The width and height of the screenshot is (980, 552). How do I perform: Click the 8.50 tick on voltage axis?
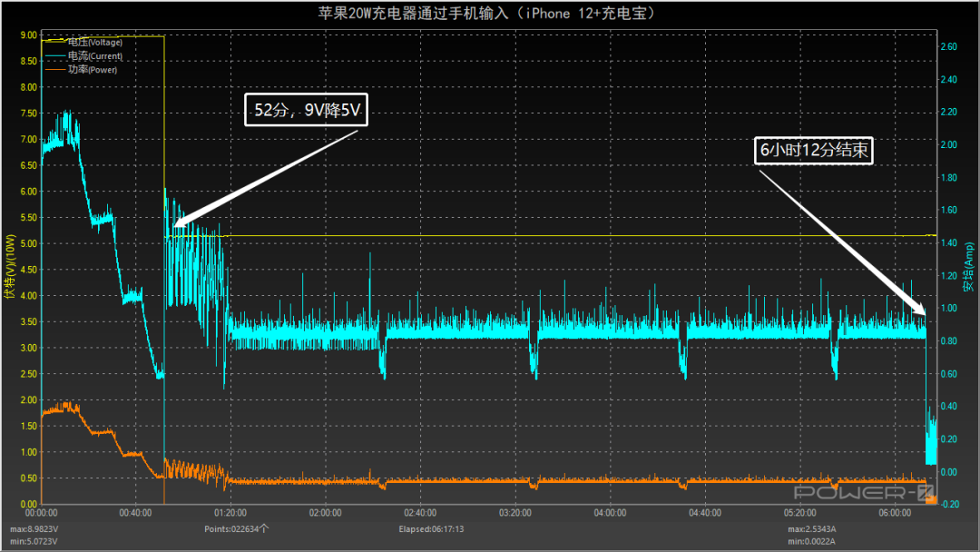[29, 61]
